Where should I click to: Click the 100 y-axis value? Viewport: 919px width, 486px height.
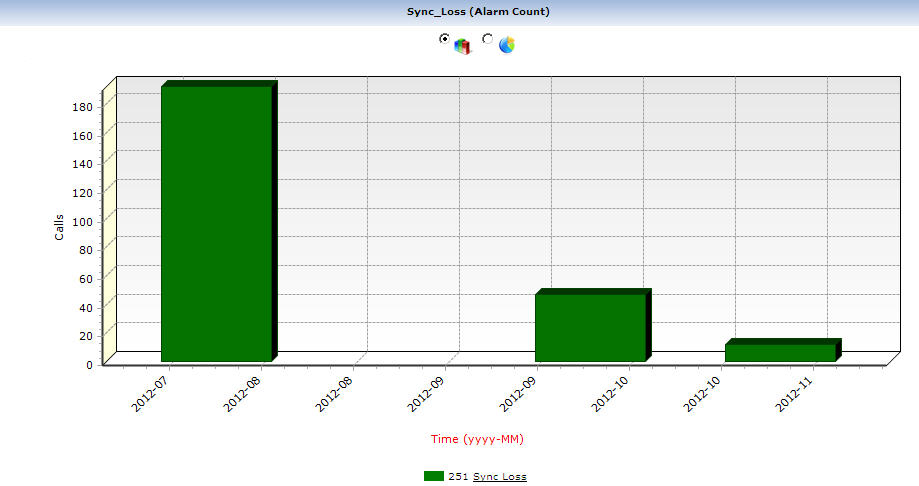pos(83,222)
